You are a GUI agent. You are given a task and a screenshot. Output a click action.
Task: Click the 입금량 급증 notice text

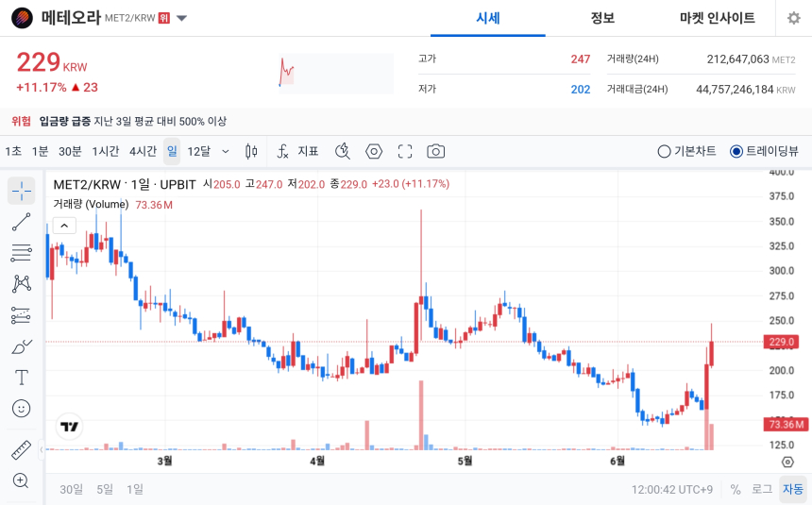(65, 121)
